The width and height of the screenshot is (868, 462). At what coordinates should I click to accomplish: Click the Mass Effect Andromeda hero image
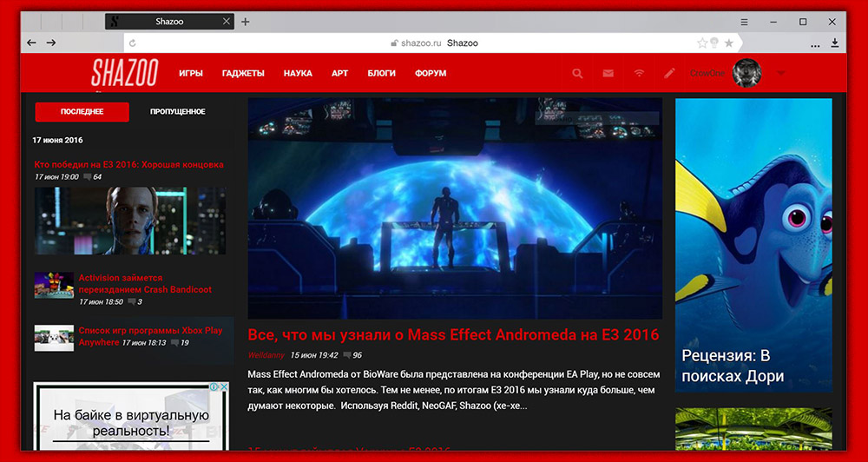(455, 208)
